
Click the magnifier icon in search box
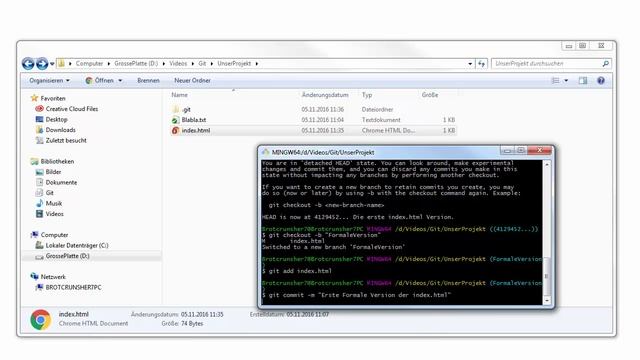606,64
